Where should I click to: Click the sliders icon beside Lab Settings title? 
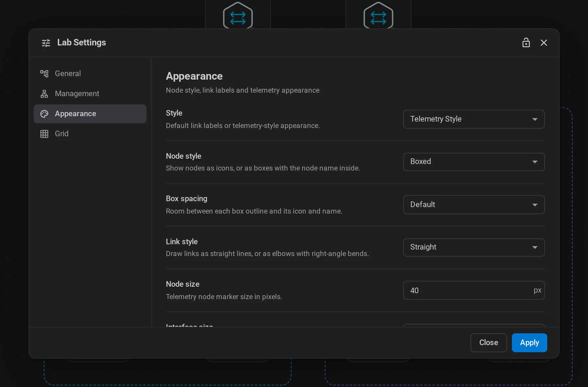(x=46, y=43)
